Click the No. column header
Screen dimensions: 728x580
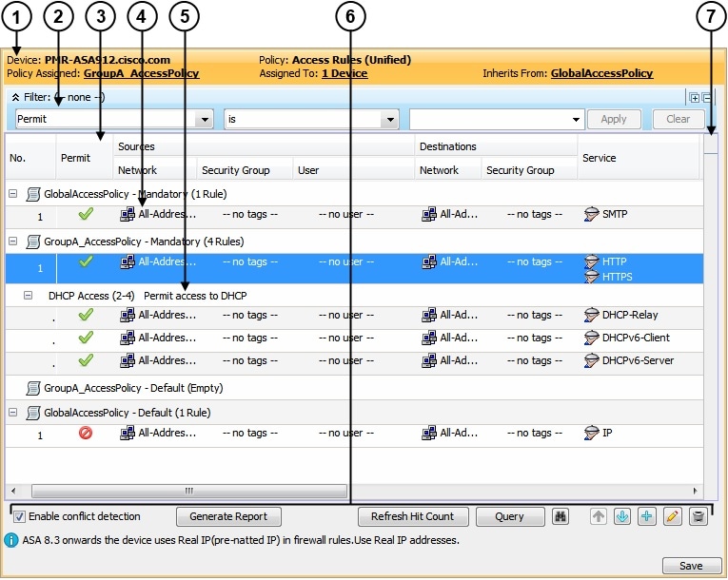coord(30,158)
